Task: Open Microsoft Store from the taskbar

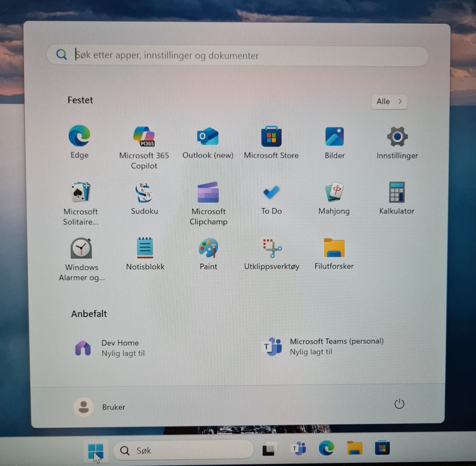Action: pos(382,448)
